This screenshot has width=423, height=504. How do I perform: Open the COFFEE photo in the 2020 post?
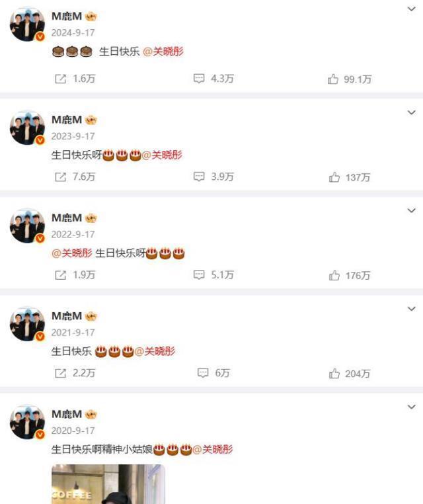pos(108,484)
